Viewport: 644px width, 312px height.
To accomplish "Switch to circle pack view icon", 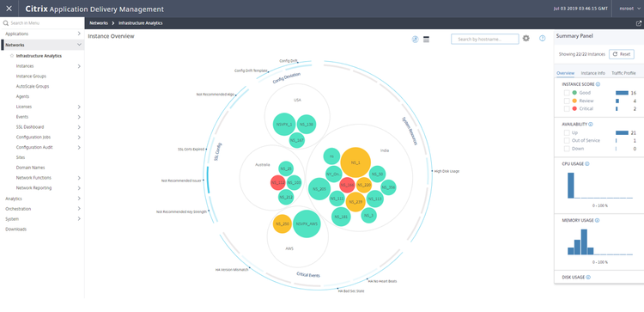I will pos(416,39).
